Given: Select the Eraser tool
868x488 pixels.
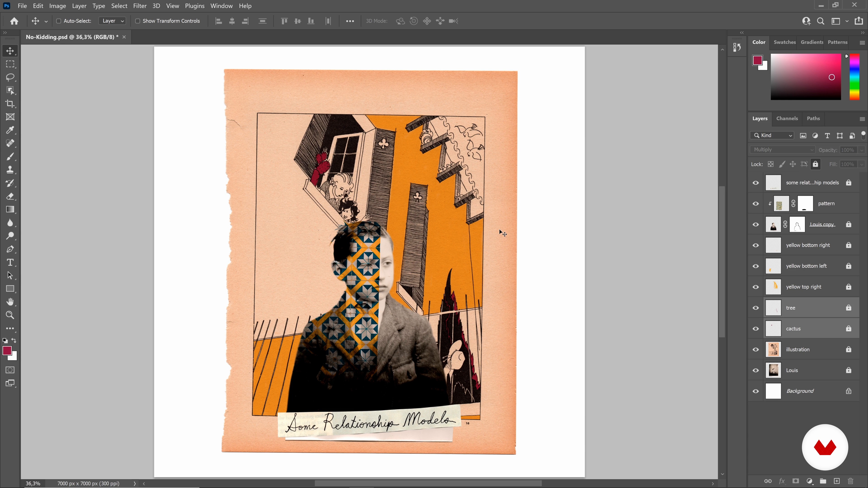Looking at the screenshot, I should pyautogui.click(x=10, y=196).
